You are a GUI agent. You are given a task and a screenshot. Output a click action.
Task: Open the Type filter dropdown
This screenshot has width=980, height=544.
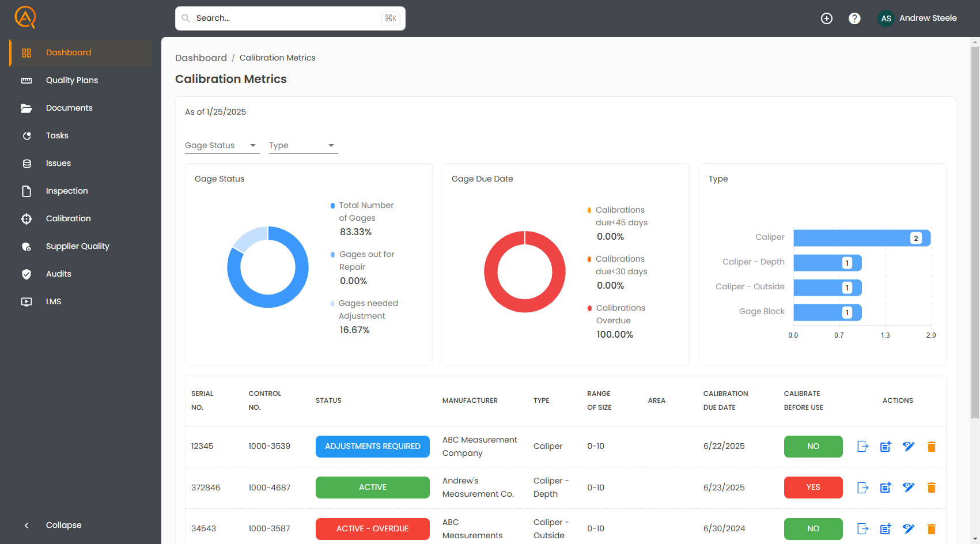(x=302, y=145)
